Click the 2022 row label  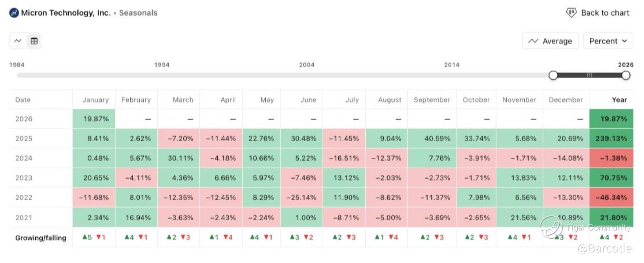(24, 197)
